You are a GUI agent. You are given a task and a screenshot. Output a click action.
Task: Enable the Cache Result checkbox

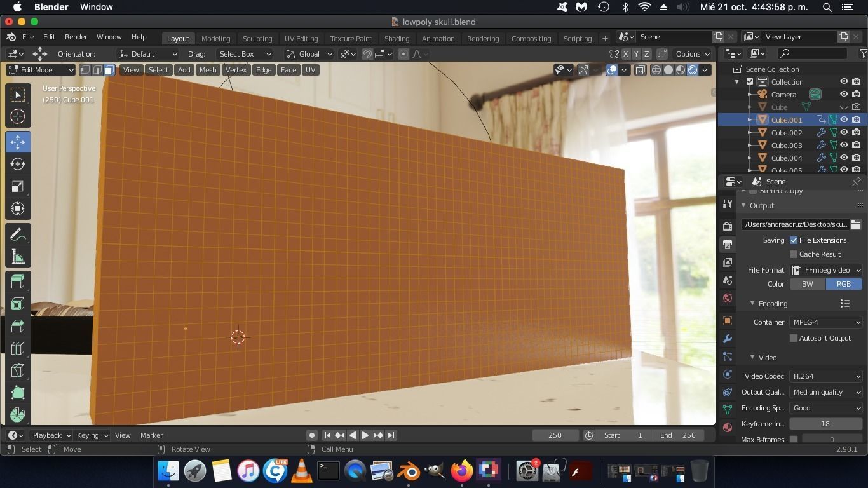(794, 254)
